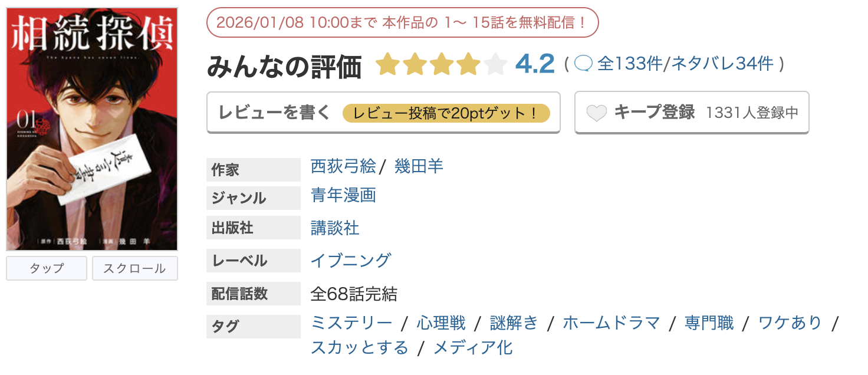The width and height of the screenshot is (868, 375).
Task: Switch to タップ viewing mode
Action: point(46,268)
